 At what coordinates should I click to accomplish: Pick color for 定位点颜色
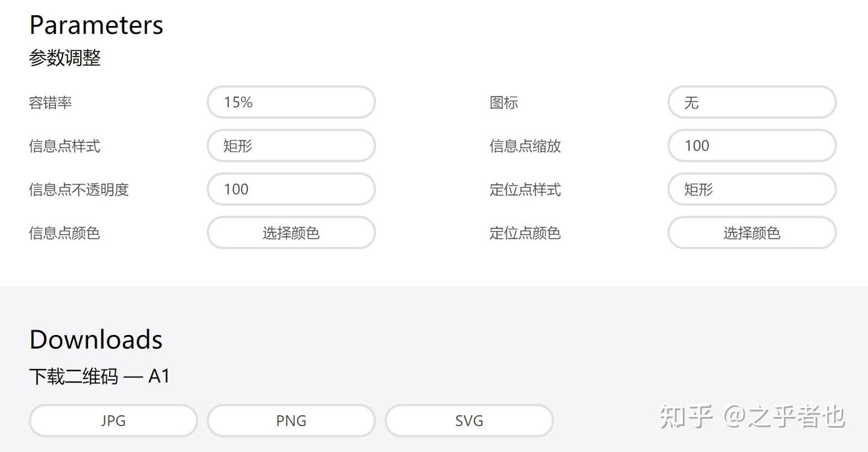(751, 233)
